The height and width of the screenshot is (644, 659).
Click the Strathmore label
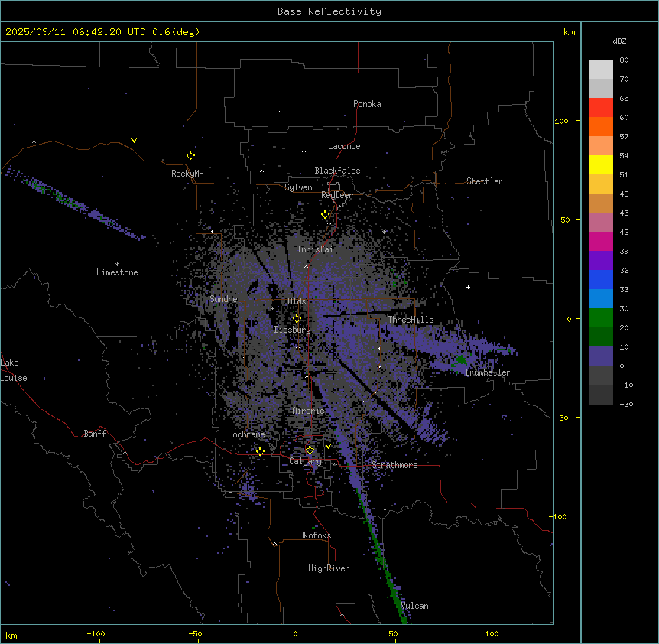pyautogui.click(x=394, y=465)
